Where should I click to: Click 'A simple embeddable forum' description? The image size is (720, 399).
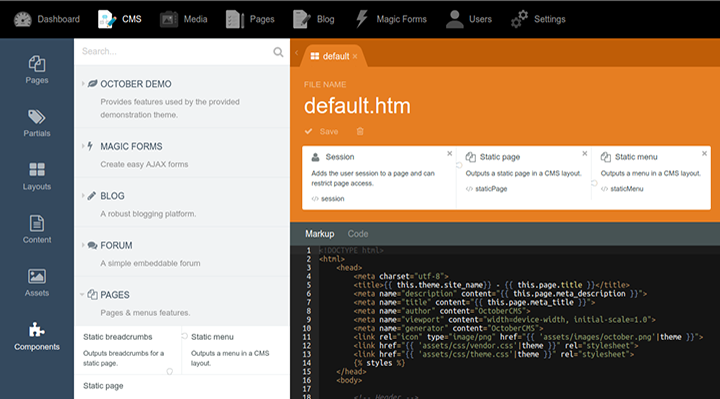click(x=150, y=264)
